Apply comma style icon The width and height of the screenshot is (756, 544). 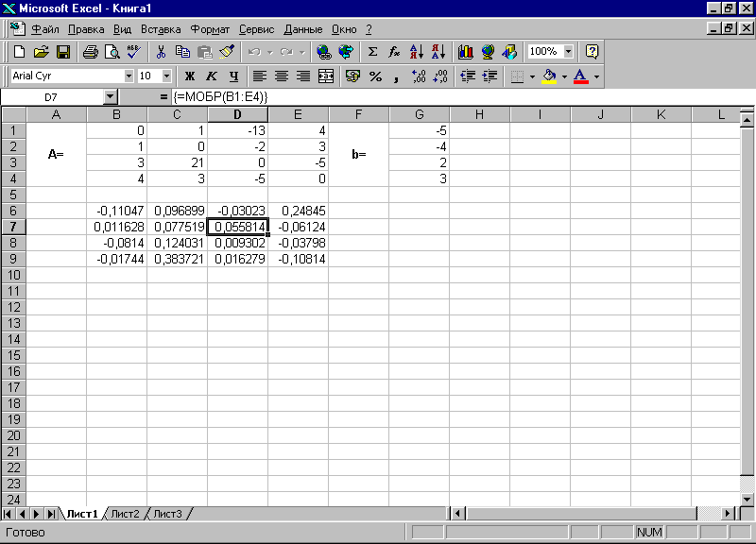click(396, 76)
